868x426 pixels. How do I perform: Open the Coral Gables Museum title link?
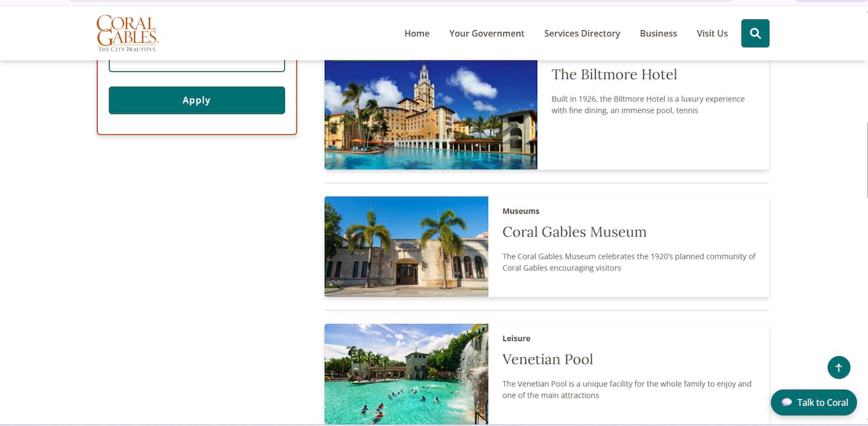pos(574,232)
